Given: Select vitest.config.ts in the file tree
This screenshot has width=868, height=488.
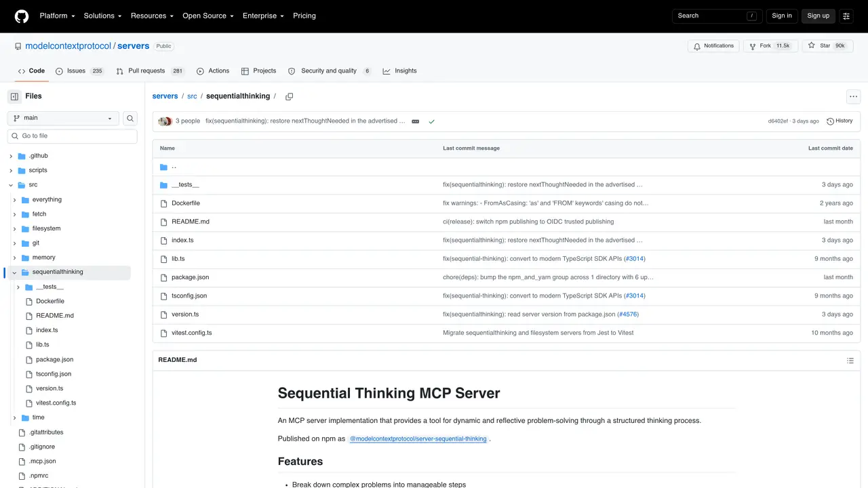Looking at the screenshot, I should pyautogui.click(x=56, y=403).
